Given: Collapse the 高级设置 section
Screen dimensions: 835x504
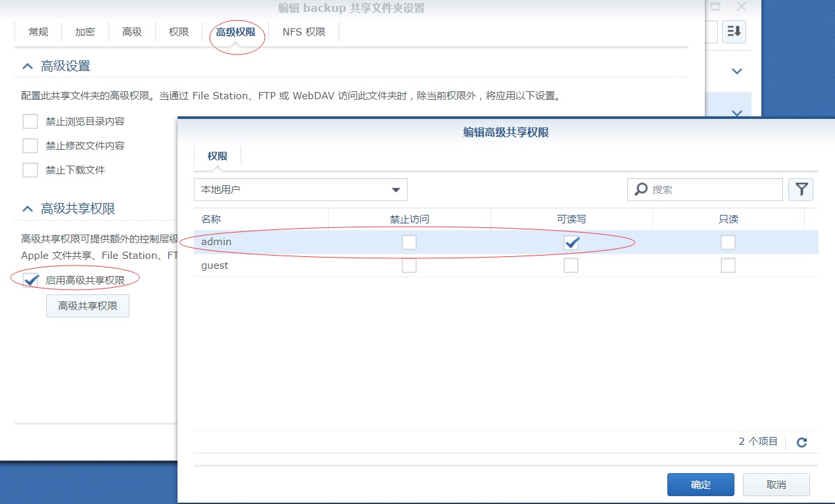Looking at the screenshot, I should point(28,66).
